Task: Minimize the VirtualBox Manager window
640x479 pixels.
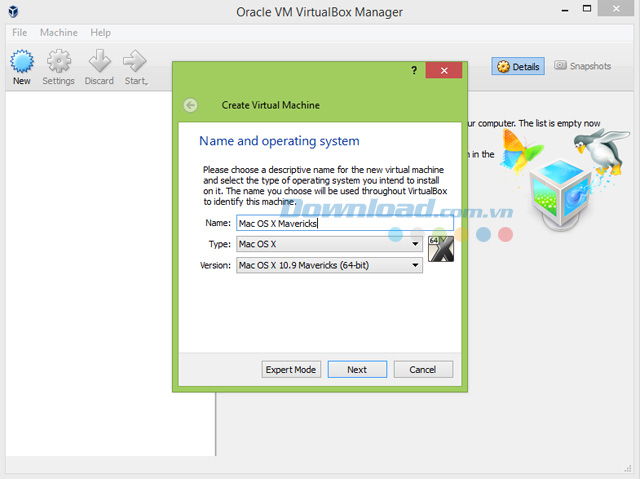Action: coord(565,10)
